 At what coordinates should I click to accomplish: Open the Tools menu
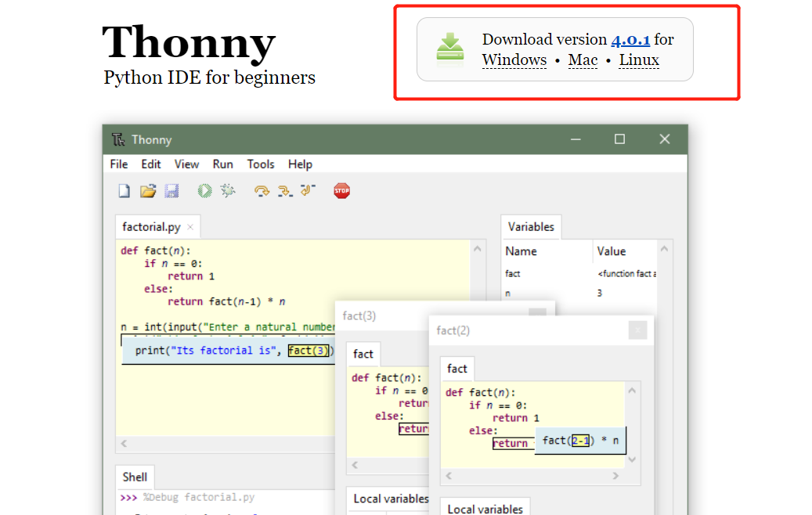pyautogui.click(x=261, y=164)
